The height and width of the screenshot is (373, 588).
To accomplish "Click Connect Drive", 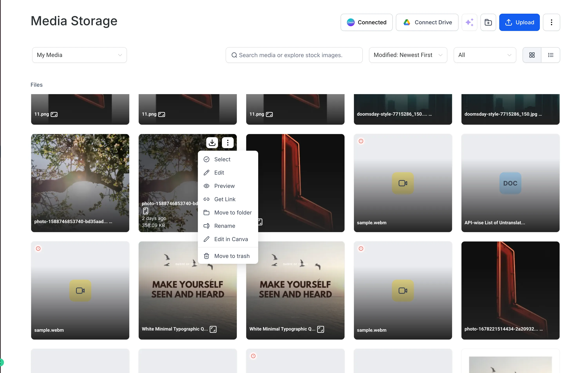I will point(427,22).
